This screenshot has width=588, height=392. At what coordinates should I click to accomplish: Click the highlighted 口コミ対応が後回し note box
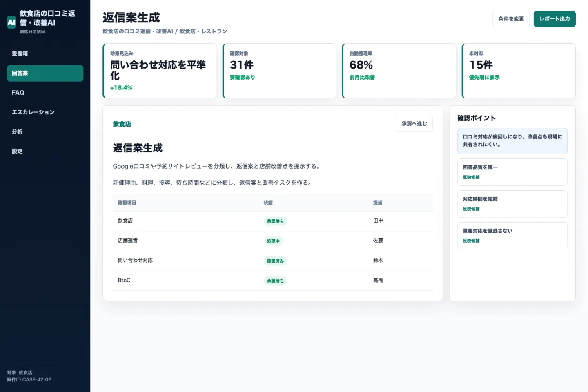(x=512, y=141)
